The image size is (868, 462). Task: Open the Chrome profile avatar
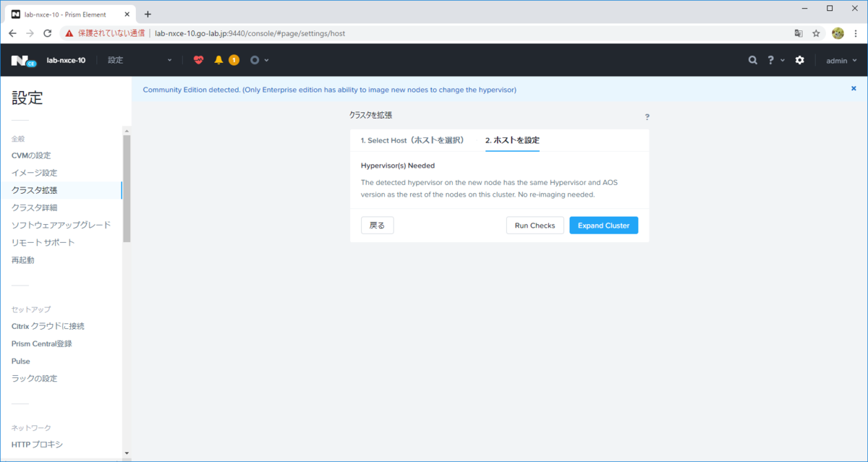pos(838,33)
